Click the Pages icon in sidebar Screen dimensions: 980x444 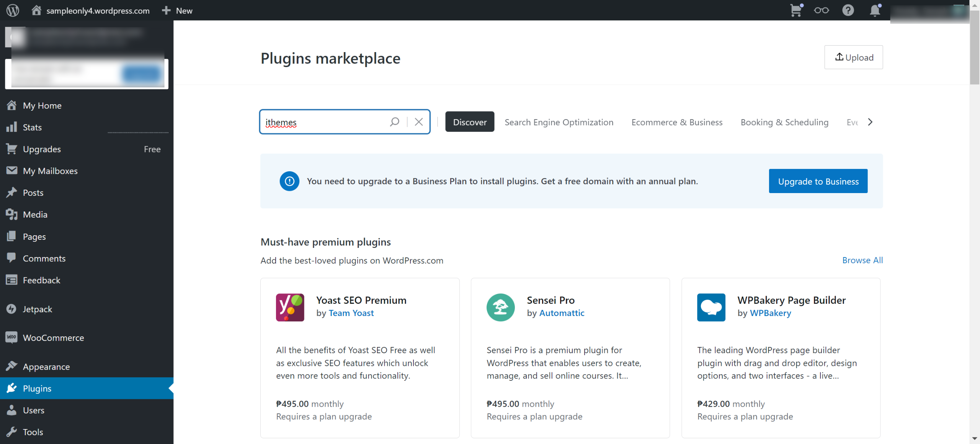point(11,236)
